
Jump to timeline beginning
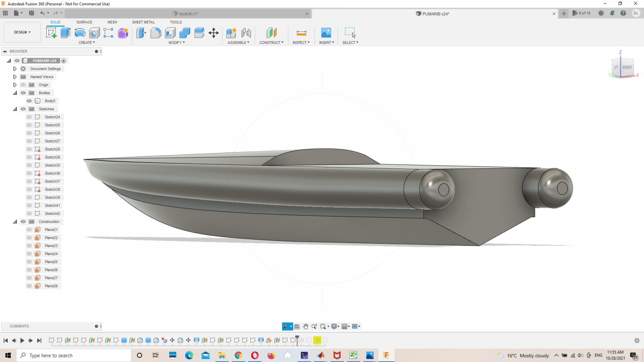pyautogui.click(x=6, y=341)
